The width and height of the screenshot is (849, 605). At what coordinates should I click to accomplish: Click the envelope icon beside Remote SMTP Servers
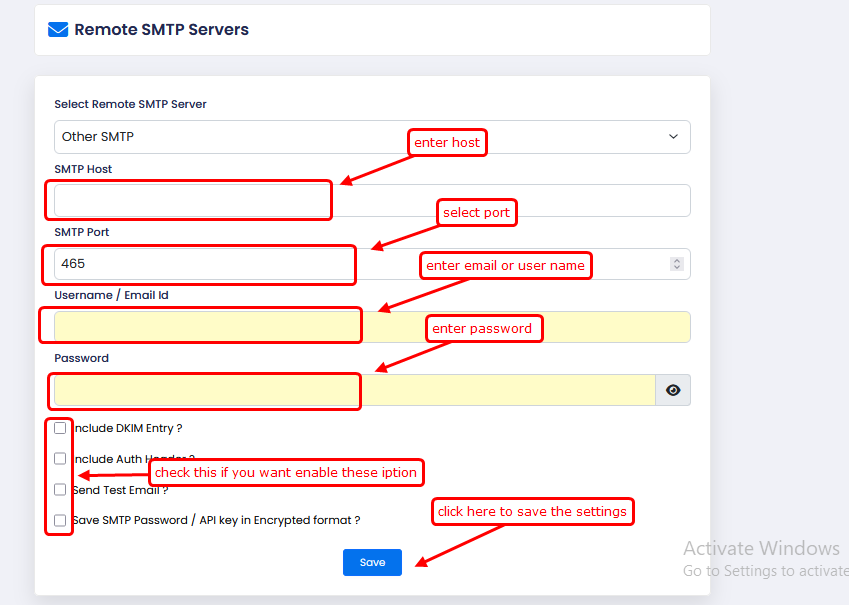click(58, 30)
